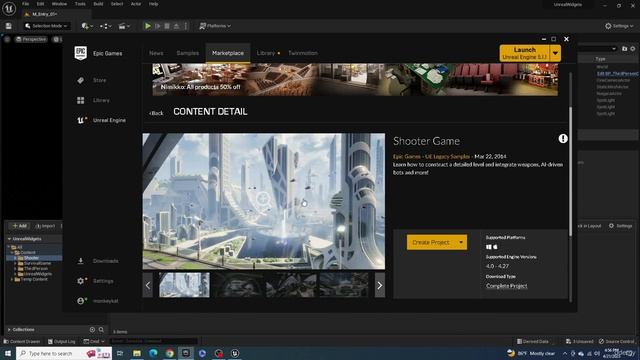The width and height of the screenshot is (640, 360).
Task: Open Downloads in the launcher sidebar
Action: click(x=105, y=261)
